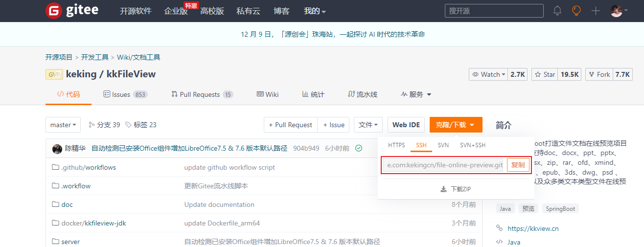644x247 pixels.
Task: Click the GVP badge icon
Action: point(54,74)
